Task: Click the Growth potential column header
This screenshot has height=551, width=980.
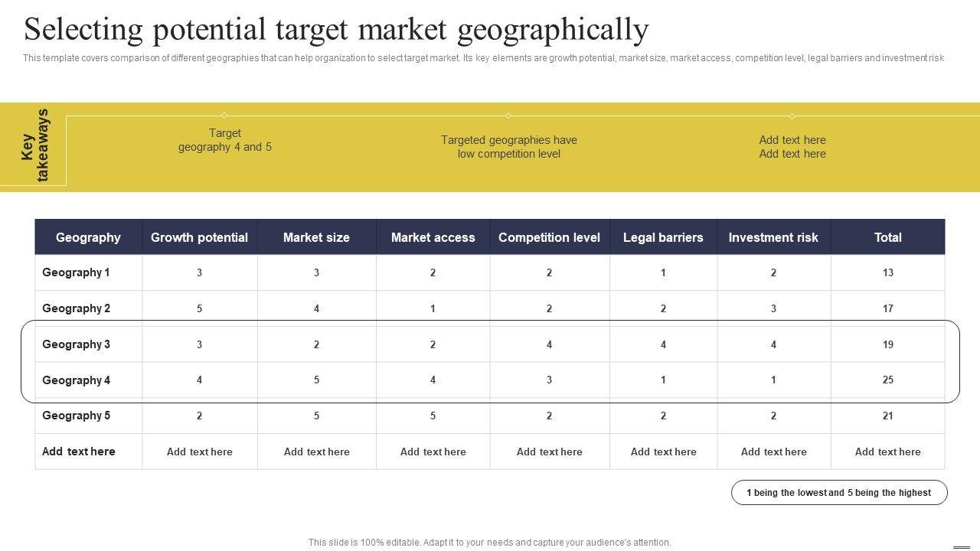Action: click(x=199, y=237)
